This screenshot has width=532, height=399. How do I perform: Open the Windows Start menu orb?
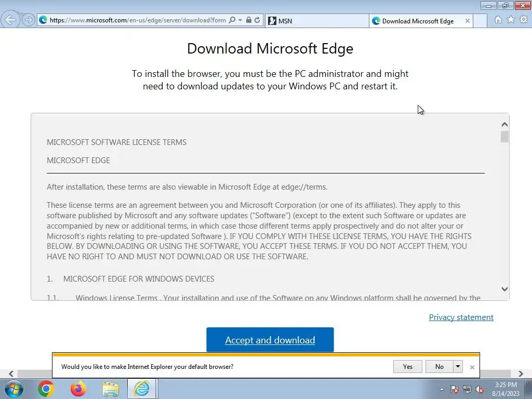tap(14, 389)
